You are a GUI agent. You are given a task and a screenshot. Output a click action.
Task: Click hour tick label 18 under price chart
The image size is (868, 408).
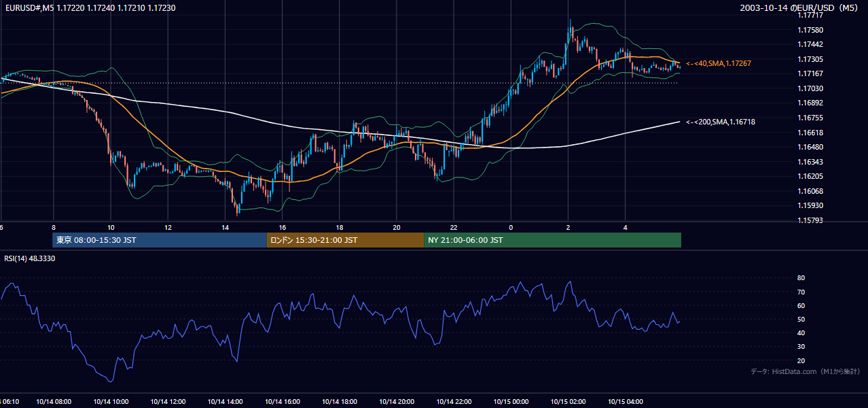point(340,228)
